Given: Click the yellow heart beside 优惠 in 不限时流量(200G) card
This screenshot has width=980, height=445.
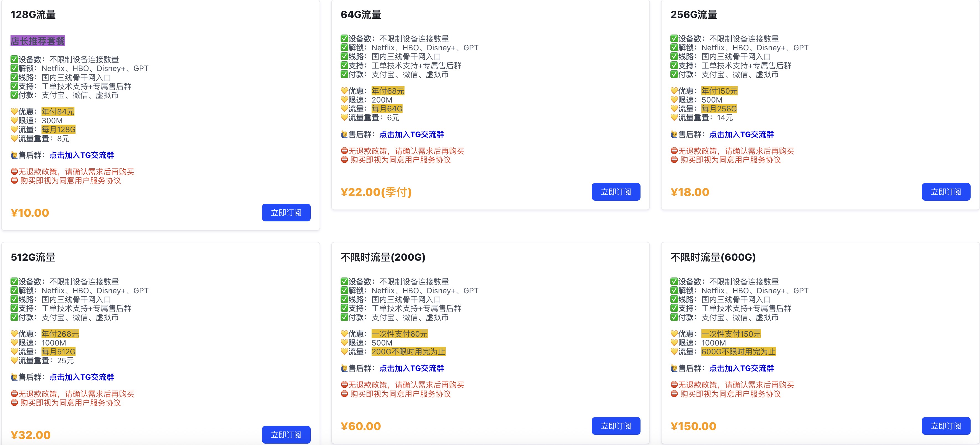Looking at the screenshot, I should point(344,334).
